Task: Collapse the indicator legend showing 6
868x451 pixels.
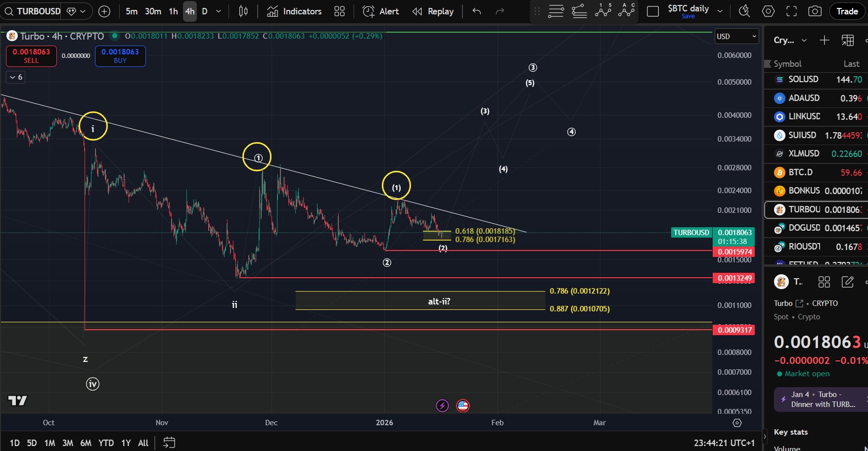Action: (16, 77)
